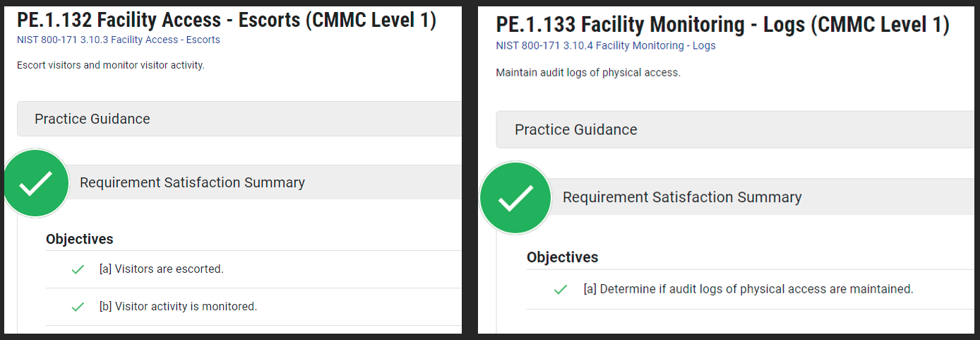Screen dimensions: 980x340
Task: Select objective text [b] Visitor activity is monitored
Action: (178, 307)
